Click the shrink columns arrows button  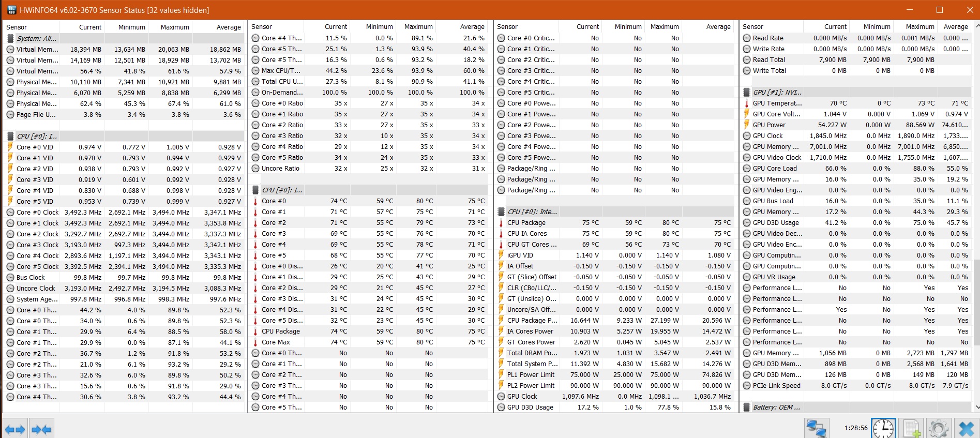(x=41, y=429)
